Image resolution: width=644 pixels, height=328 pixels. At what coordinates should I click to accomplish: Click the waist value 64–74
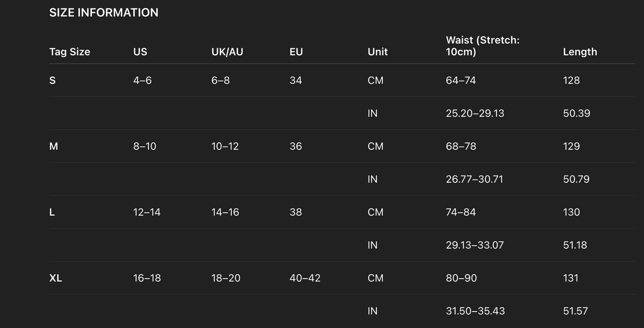click(461, 80)
